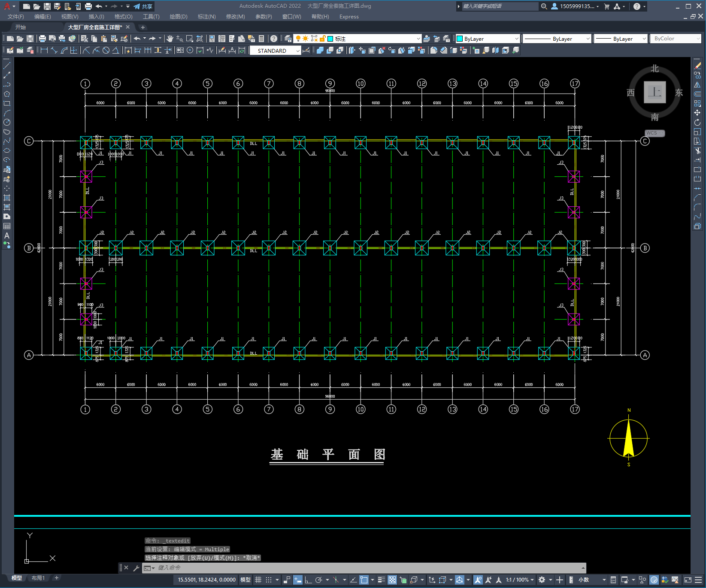Click the 共享 share button
The height and width of the screenshot is (588, 706).
[x=143, y=6]
